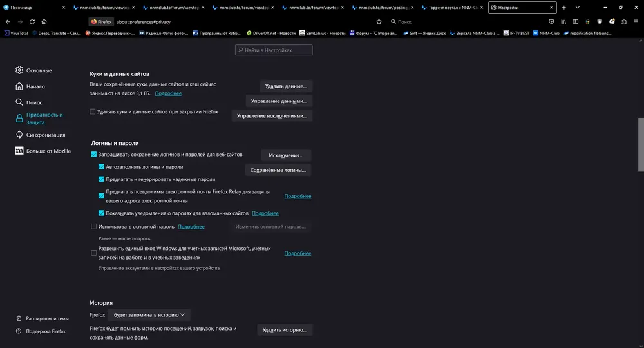This screenshot has height=348, width=644.
Task: Open the list all tabs chevron
Action: 578,7
